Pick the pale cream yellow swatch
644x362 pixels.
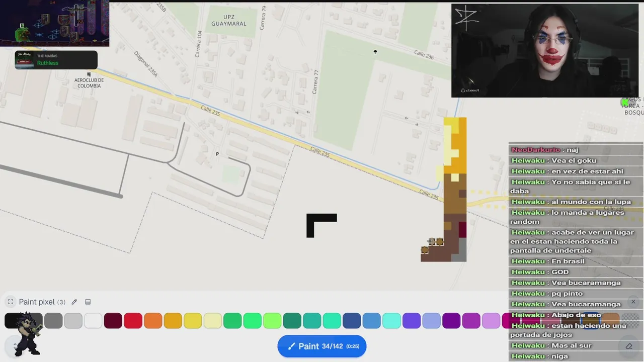pyautogui.click(x=212, y=321)
